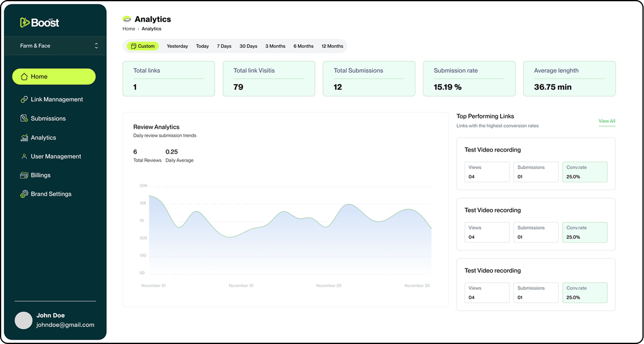Click John Doe's profile avatar
This screenshot has height=344, width=644.
point(23,320)
